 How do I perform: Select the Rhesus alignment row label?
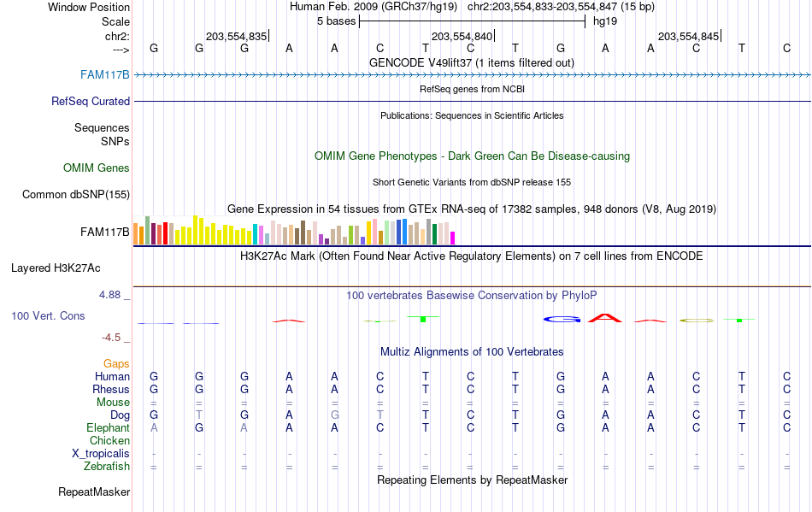pos(111,389)
